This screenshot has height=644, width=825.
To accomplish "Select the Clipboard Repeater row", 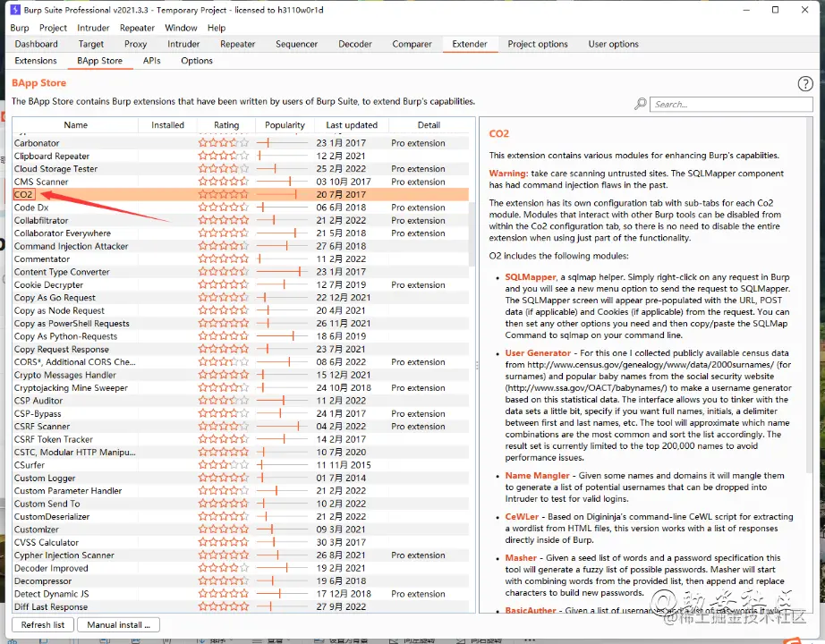I will pyautogui.click(x=241, y=157).
